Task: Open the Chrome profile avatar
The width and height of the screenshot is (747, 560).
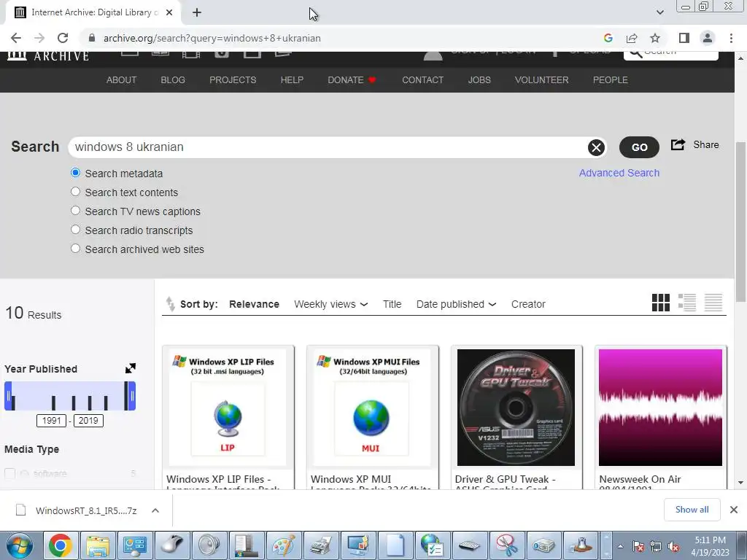Action: pyautogui.click(x=708, y=38)
